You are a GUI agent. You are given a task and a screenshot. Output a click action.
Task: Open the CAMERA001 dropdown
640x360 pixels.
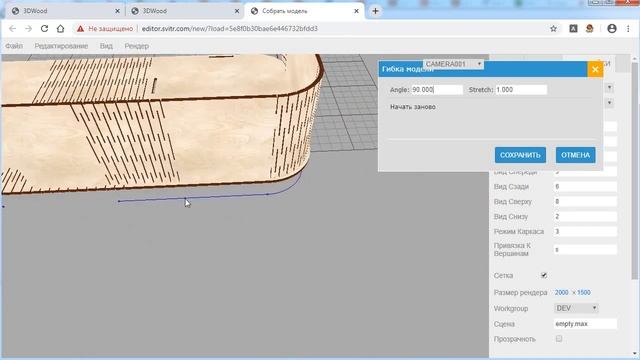click(x=453, y=64)
